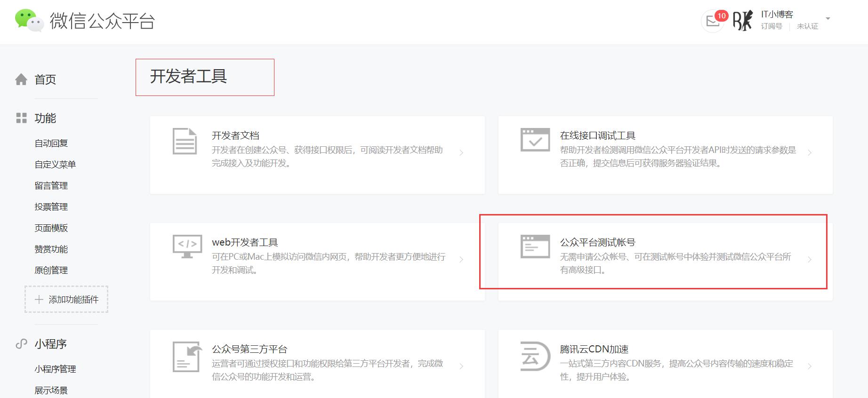868x398 pixels.
Task: Go to 首页 in sidebar
Action: (x=45, y=80)
